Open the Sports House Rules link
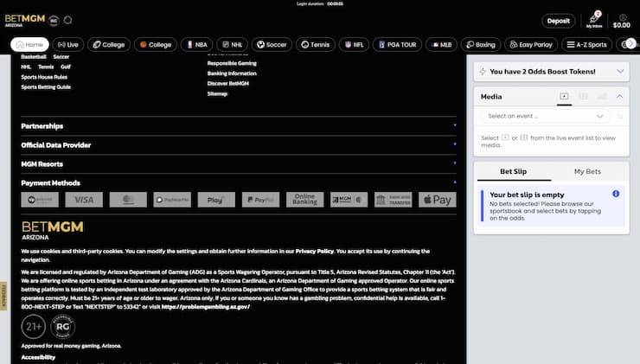The height and width of the screenshot is (364, 640). point(44,77)
